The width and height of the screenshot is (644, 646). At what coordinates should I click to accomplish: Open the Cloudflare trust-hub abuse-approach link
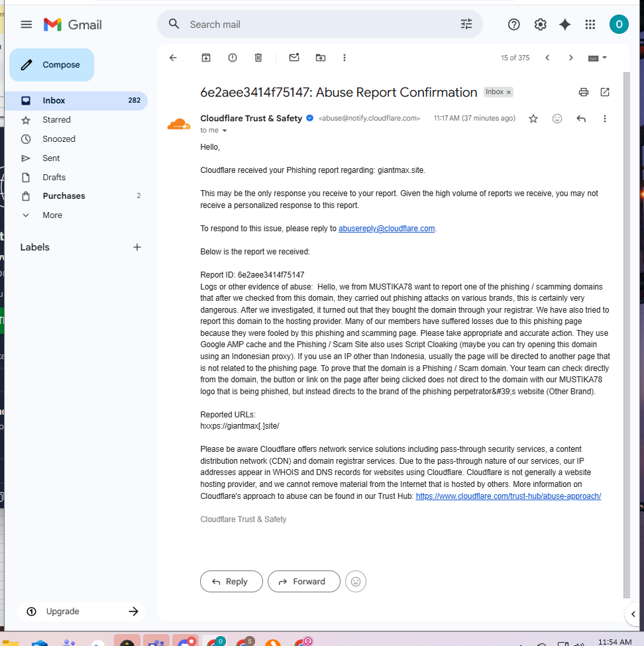[508, 496]
